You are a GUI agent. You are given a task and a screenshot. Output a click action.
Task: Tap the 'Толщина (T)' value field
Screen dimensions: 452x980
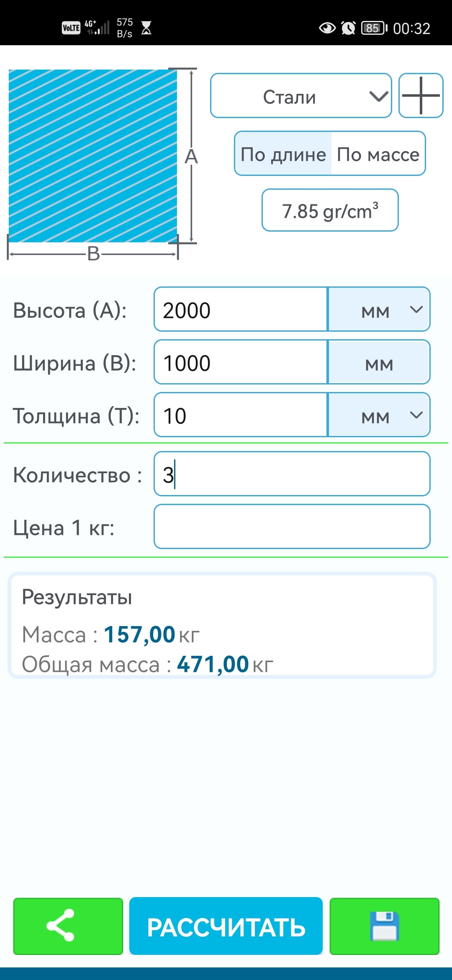241,415
